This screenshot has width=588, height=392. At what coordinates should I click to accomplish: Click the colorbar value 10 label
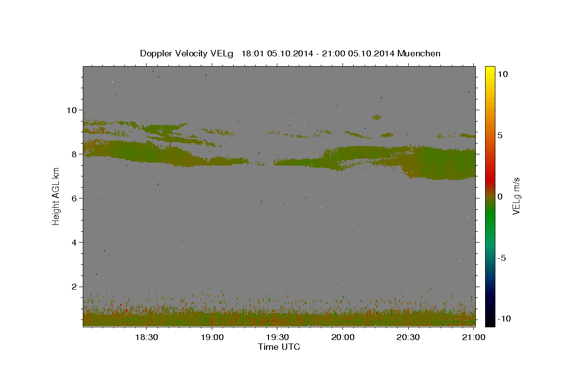502,74
